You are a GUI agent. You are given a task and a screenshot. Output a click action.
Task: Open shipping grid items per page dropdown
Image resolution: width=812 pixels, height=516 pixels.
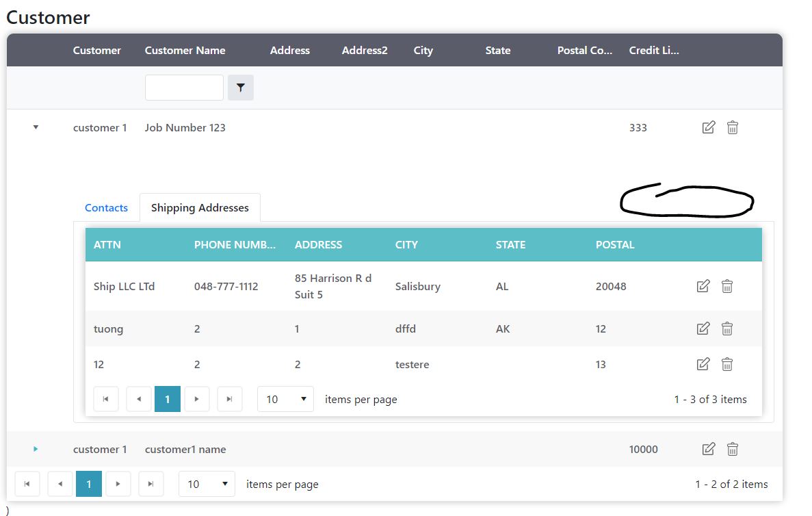[285, 399]
